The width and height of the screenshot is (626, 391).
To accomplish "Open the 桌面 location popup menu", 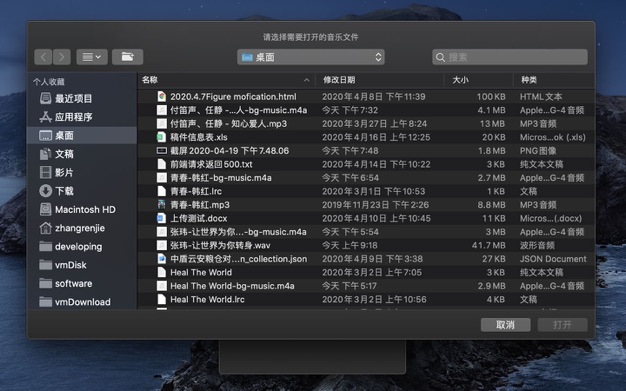I will (311, 57).
